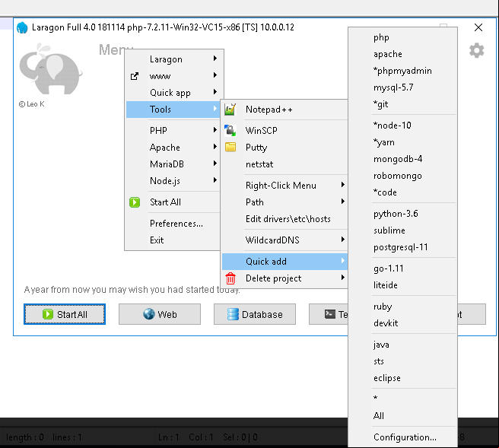This screenshot has height=448, width=499.
Task: Click the terminal icon on Terminal button
Action: [x=330, y=314]
